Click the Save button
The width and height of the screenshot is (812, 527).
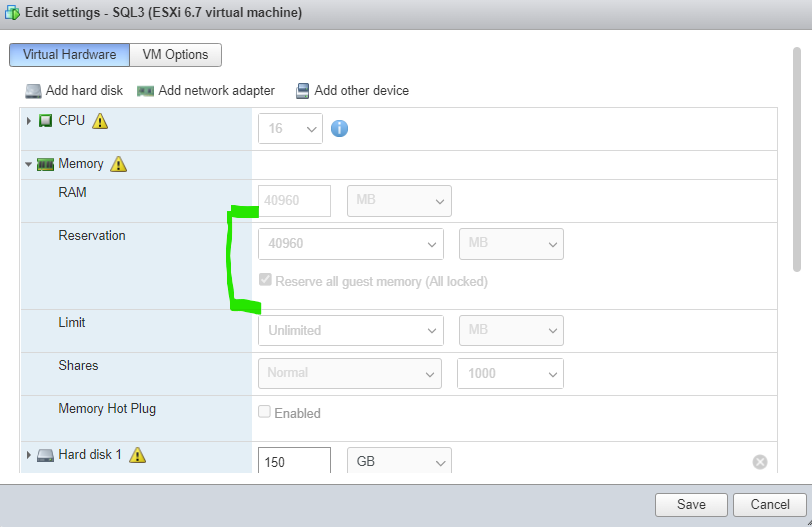point(691,504)
